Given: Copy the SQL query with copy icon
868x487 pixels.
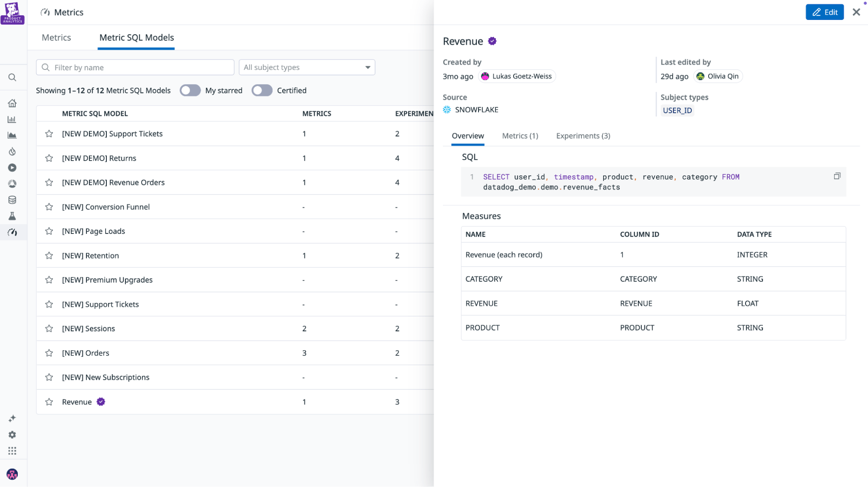Looking at the screenshot, I should point(837,176).
